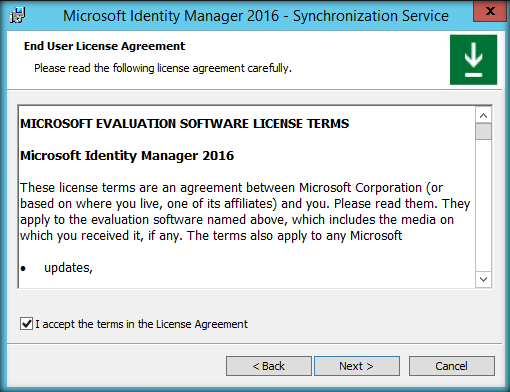The image size is (510, 392).
Task: Click 'Please read the following license agreement carefully.'
Action: click(x=163, y=68)
